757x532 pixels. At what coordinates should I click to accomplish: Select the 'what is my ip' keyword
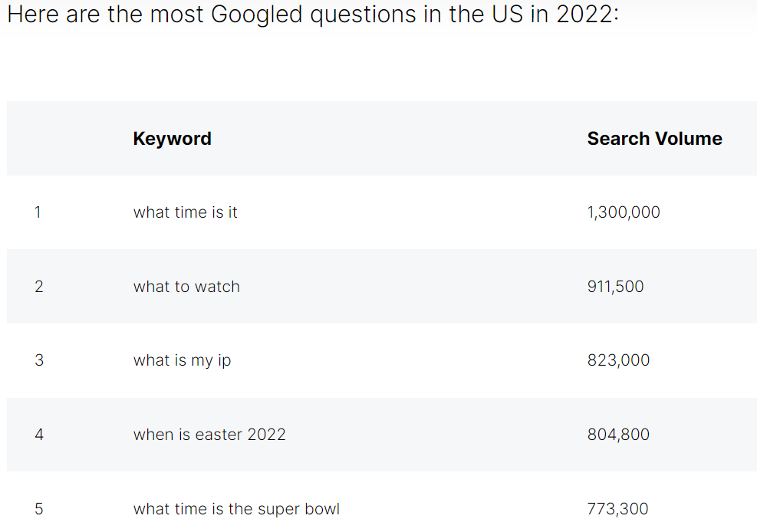point(182,361)
